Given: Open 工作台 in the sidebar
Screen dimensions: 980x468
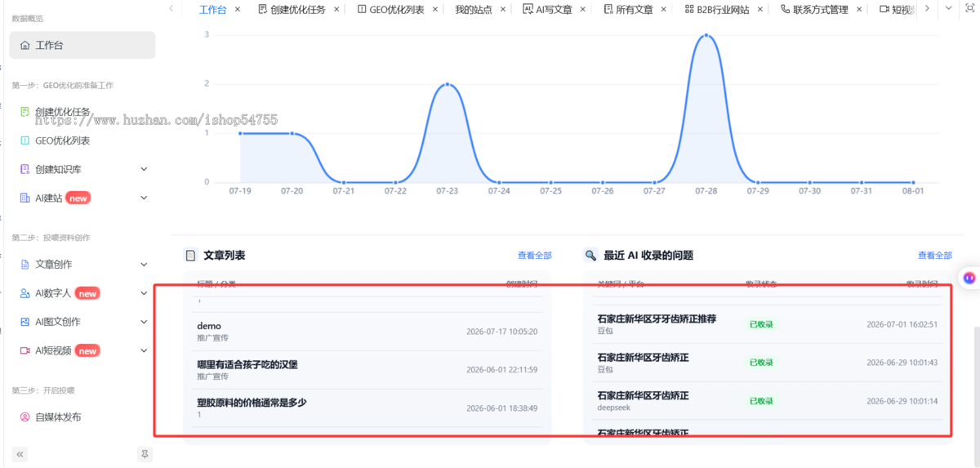Looking at the screenshot, I should 82,45.
